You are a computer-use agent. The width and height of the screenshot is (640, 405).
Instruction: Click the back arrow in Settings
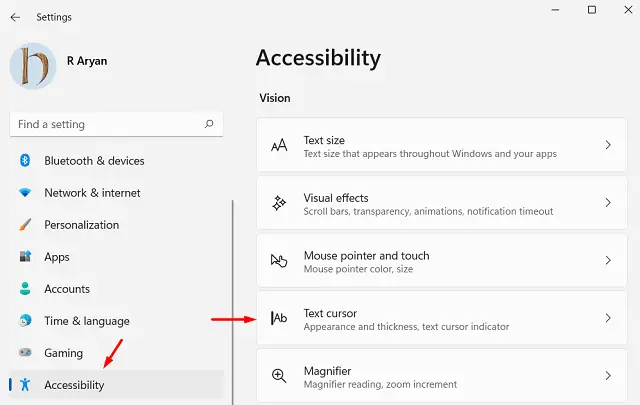click(x=15, y=17)
